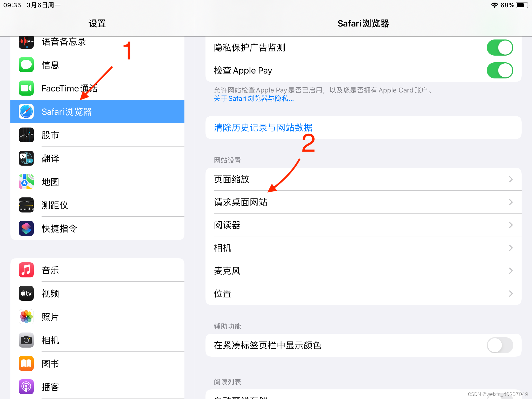This screenshot has height=399, width=532.
Task: Tap the 09:35 clock in status bar
Action: [12, 5]
